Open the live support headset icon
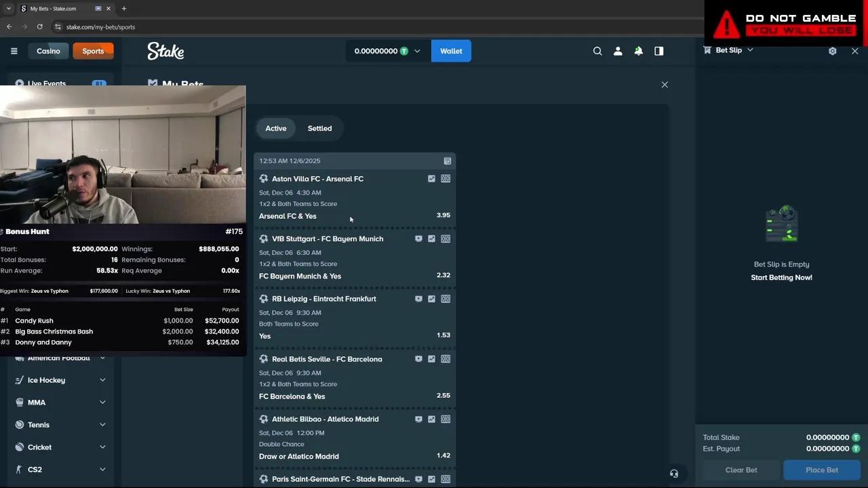Viewport: 868px width, 488px height. pos(674,474)
